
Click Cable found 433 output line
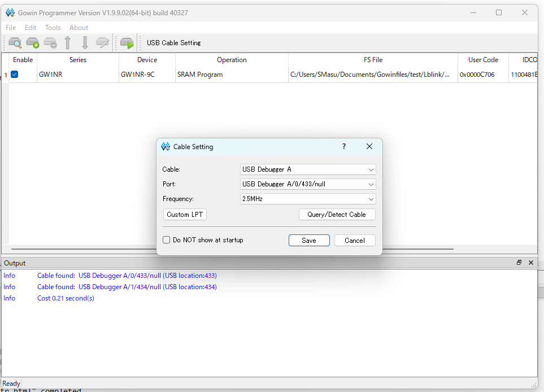click(127, 276)
